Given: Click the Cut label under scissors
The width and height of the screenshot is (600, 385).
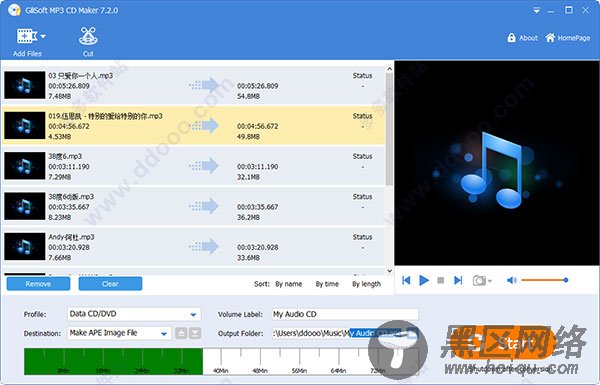Looking at the screenshot, I should click(88, 54).
